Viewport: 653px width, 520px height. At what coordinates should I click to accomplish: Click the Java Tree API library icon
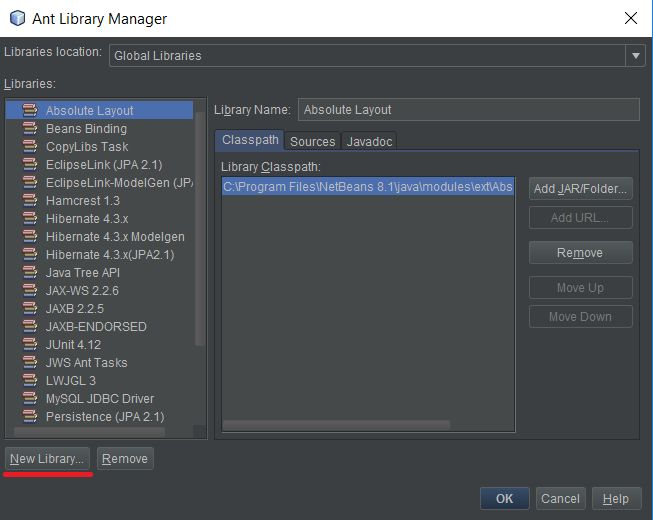pos(30,272)
